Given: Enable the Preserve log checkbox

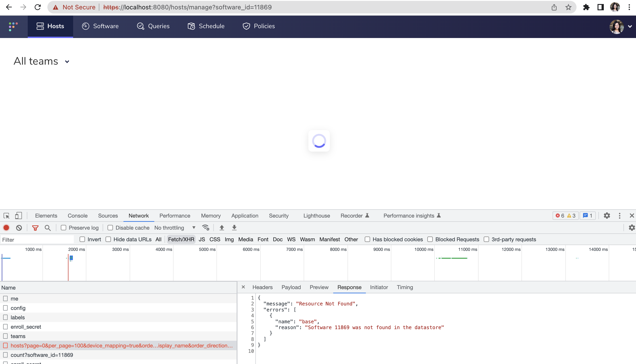Looking at the screenshot, I should (64, 228).
